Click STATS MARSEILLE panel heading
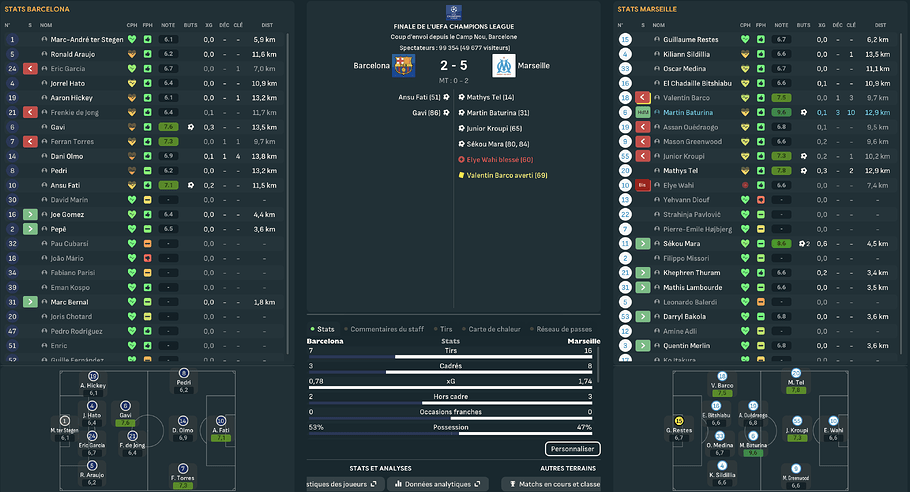910x492 pixels. click(647, 9)
